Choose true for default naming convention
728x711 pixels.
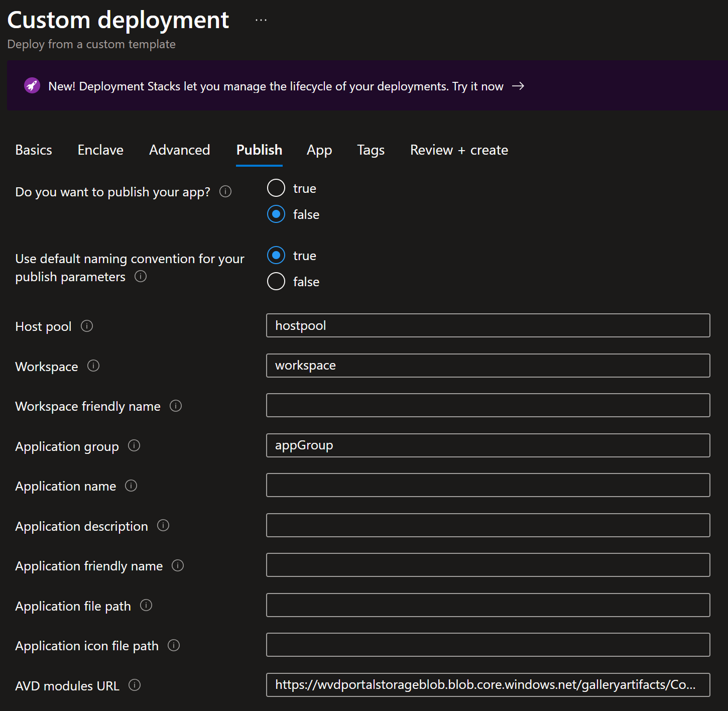click(276, 256)
